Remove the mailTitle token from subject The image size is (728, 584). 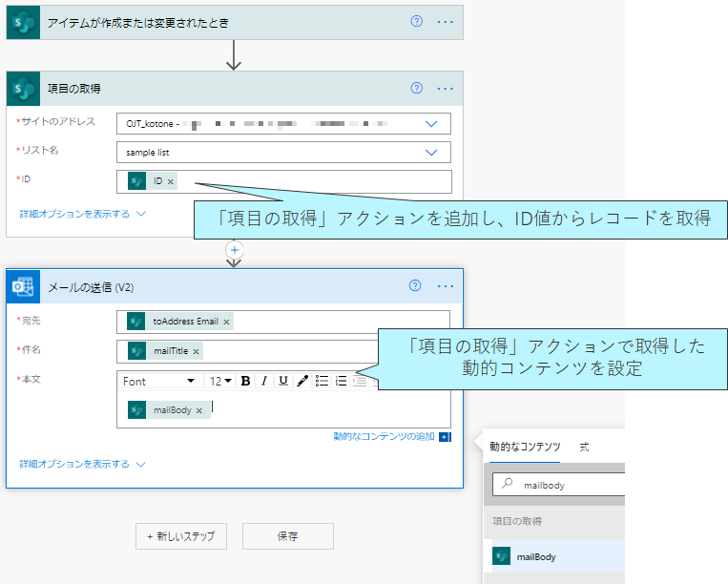196,351
